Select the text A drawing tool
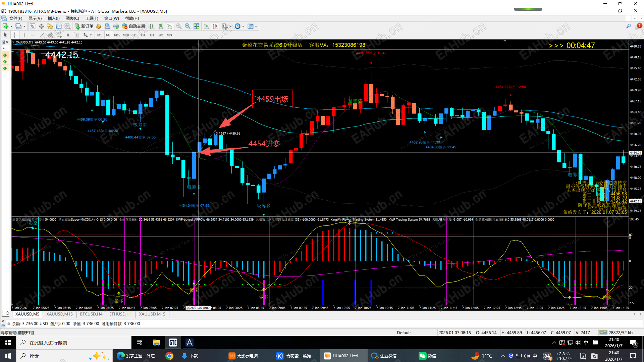Image resolution: width=644 pixels, height=362 pixels. [68, 35]
